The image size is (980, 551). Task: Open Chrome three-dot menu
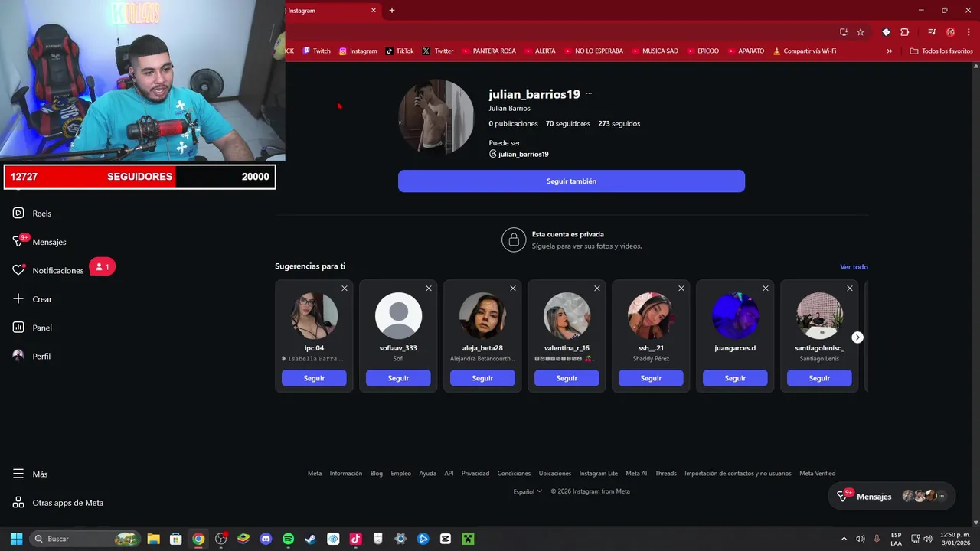pyautogui.click(x=967, y=32)
